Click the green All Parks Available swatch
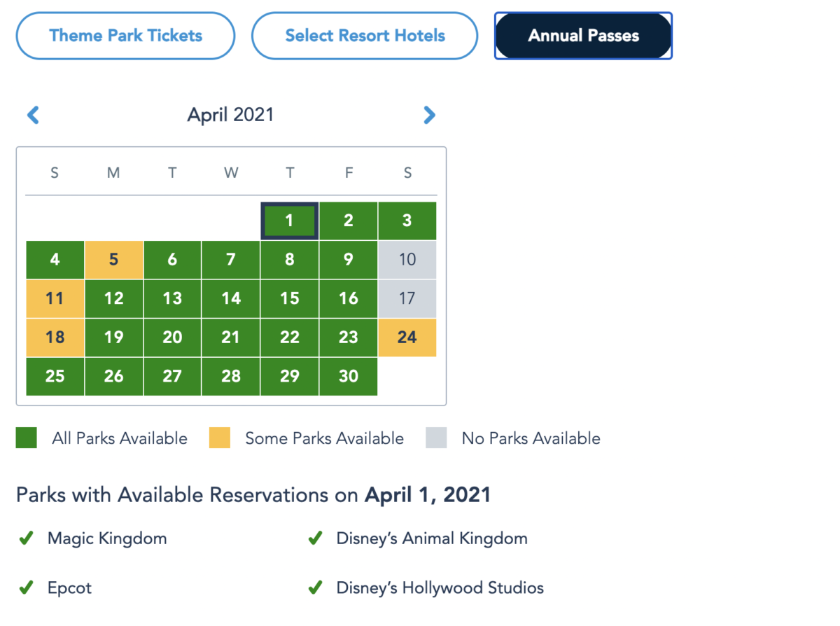 [27, 438]
